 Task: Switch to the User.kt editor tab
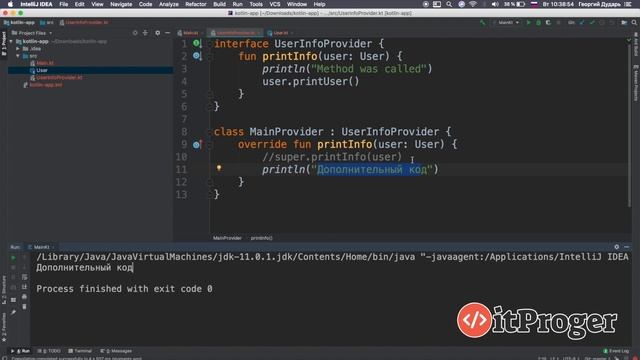coord(279,33)
